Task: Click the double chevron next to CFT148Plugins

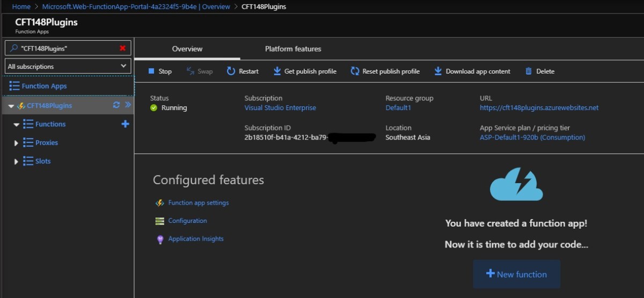Action: coord(128,105)
